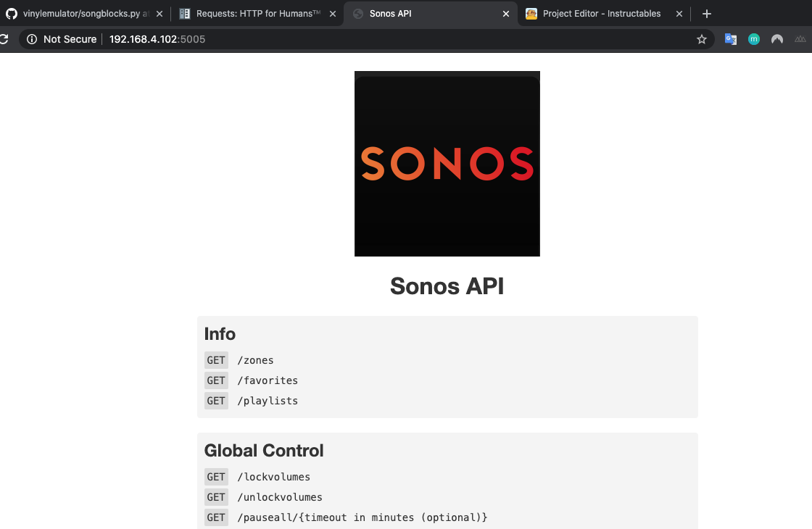Bookmark this page with the star

pyautogui.click(x=701, y=39)
